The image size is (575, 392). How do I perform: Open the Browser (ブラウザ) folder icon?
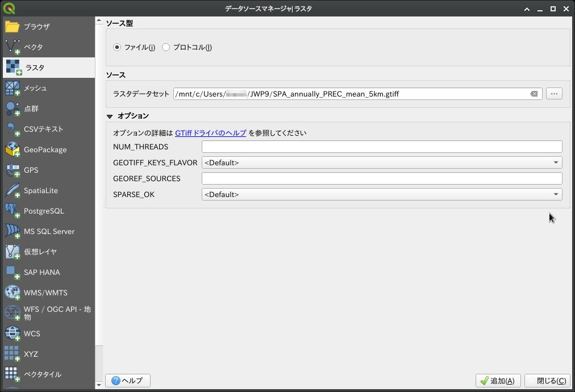tap(13, 26)
